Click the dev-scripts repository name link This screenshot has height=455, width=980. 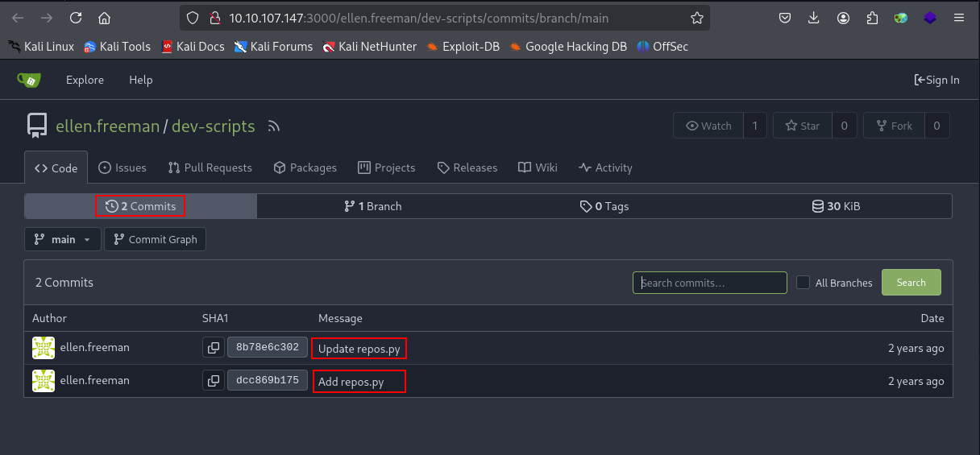(x=213, y=126)
